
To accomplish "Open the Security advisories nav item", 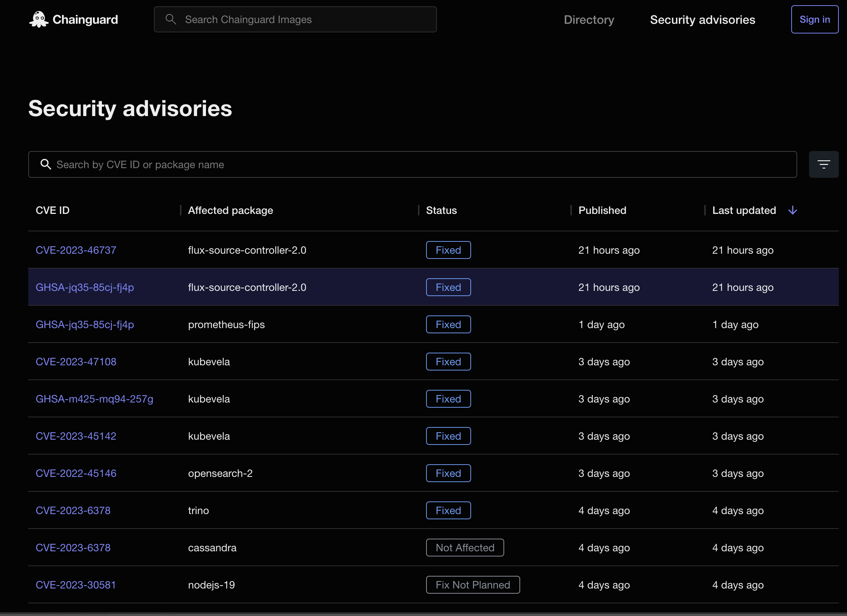I will pyautogui.click(x=702, y=19).
